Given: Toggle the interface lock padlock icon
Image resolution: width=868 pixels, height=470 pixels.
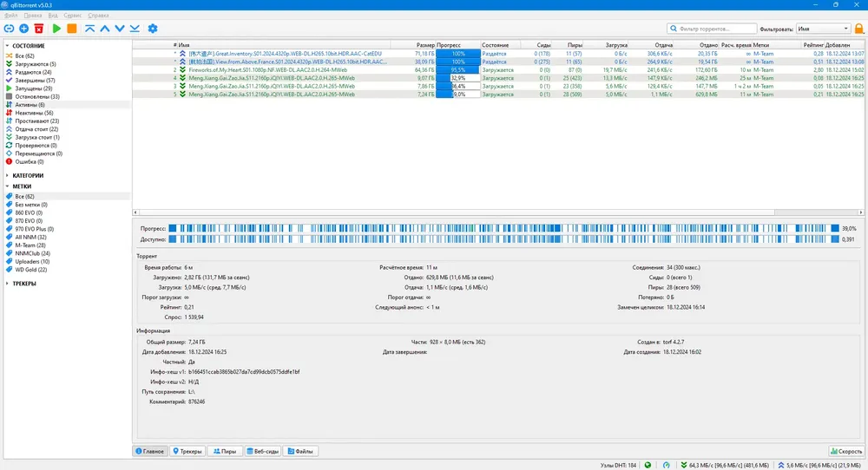Looking at the screenshot, I should coord(859,29).
